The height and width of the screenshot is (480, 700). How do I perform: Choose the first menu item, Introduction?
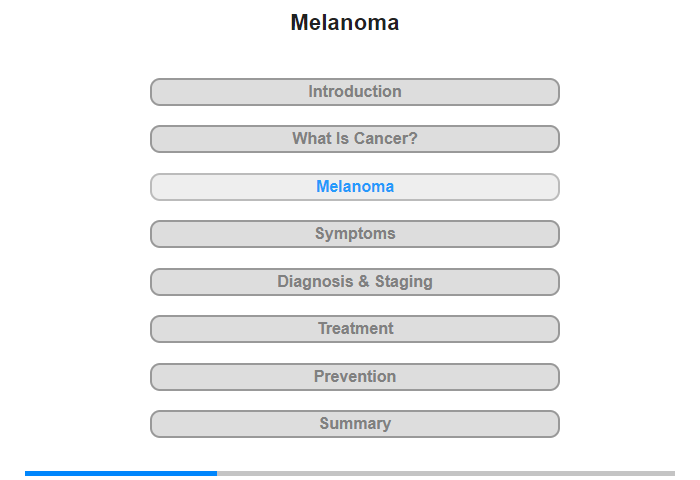tap(354, 92)
